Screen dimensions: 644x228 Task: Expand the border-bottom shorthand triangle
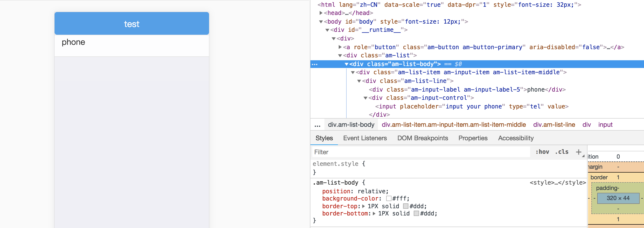374,214
